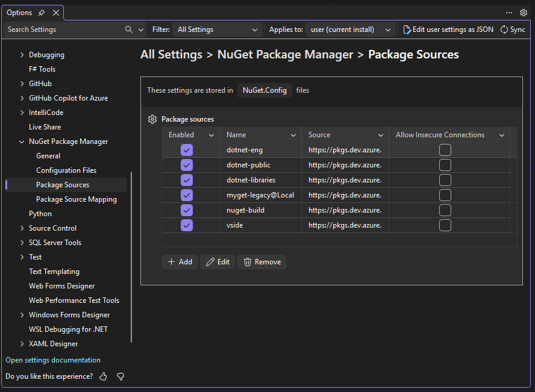The height and width of the screenshot is (392, 535).
Task: Disable the vside package source checkbox
Action: point(186,225)
